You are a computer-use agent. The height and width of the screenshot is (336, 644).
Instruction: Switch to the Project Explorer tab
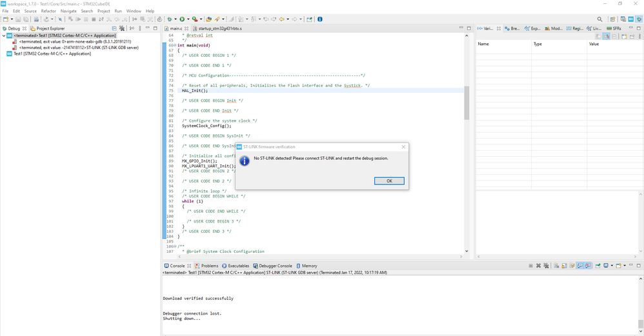pyautogui.click(x=47, y=28)
